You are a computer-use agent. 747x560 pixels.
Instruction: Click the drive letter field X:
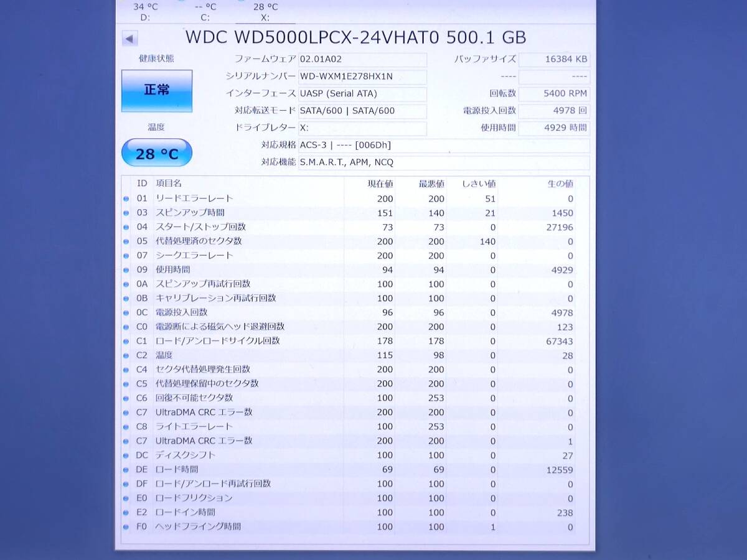[x=362, y=128]
